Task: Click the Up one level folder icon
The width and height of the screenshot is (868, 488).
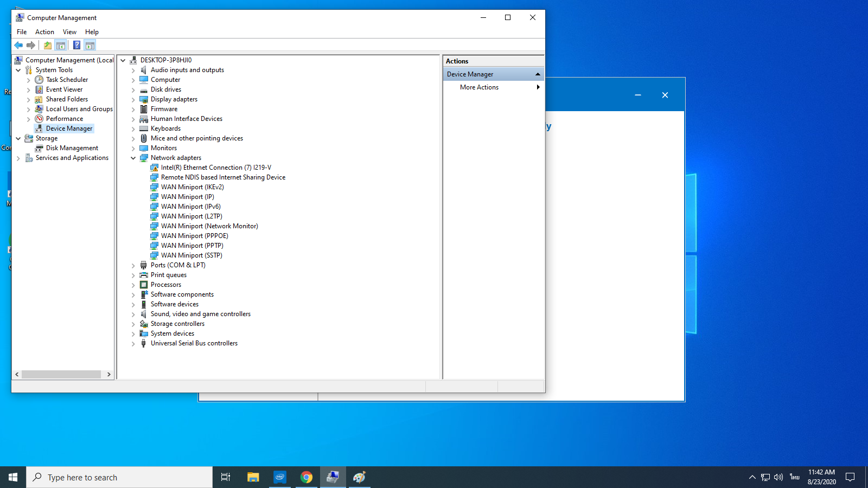Action: pyautogui.click(x=48, y=45)
